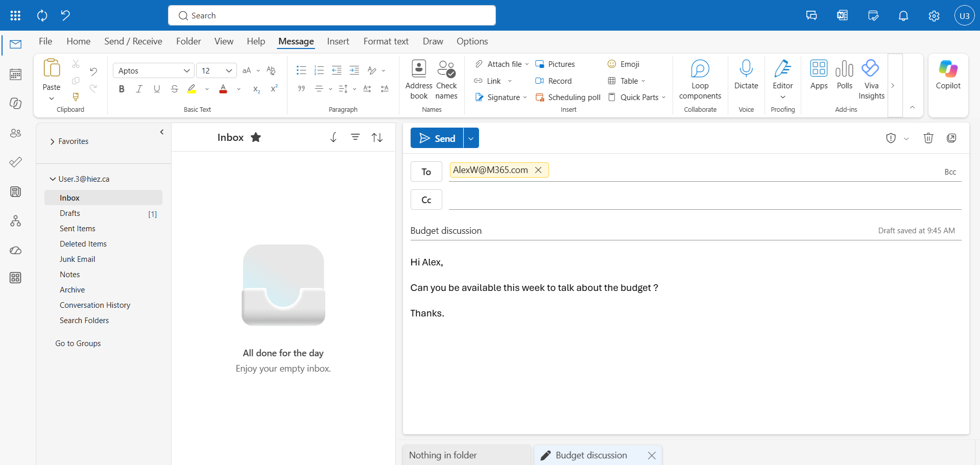Image resolution: width=980 pixels, height=465 pixels.
Task: Toggle bold formatting
Action: [122, 89]
